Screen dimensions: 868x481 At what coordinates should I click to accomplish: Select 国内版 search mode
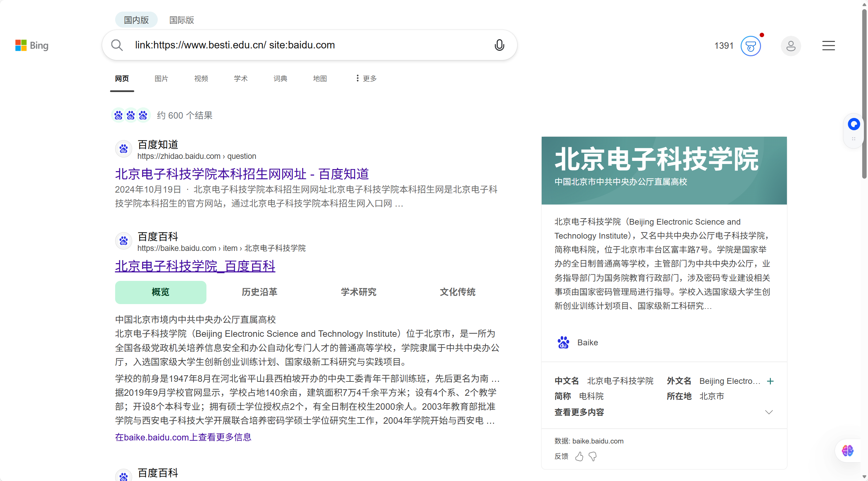[136, 20]
